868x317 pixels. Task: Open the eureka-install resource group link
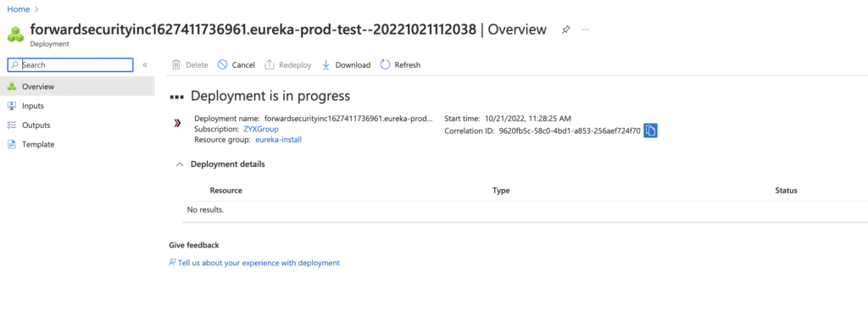coord(278,140)
